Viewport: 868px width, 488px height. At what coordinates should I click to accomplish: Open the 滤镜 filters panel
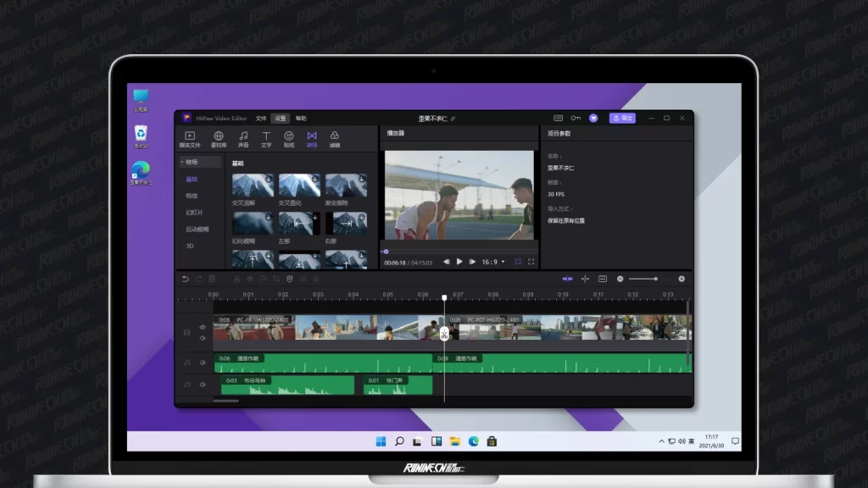tap(335, 138)
